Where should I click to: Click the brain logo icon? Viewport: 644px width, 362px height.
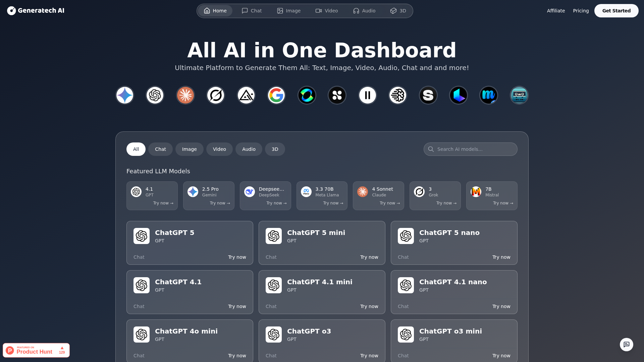[398, 95]
